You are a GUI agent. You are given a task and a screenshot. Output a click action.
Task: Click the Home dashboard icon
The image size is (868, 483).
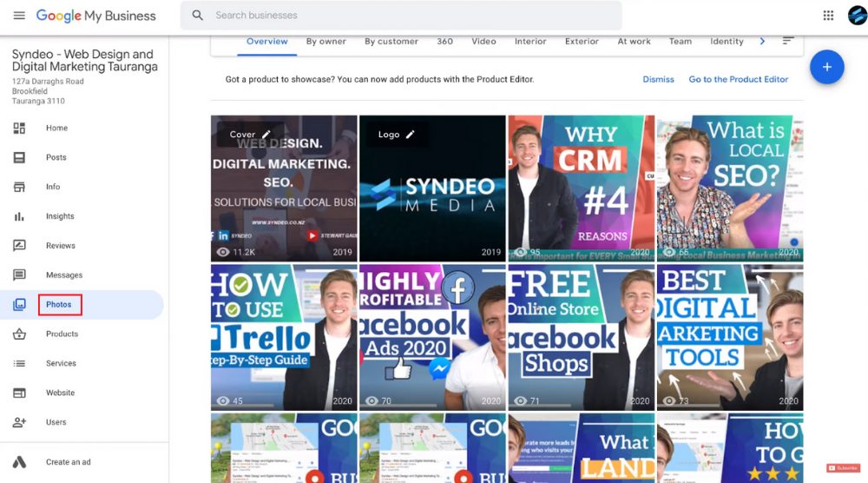click(x=19, y=128)
